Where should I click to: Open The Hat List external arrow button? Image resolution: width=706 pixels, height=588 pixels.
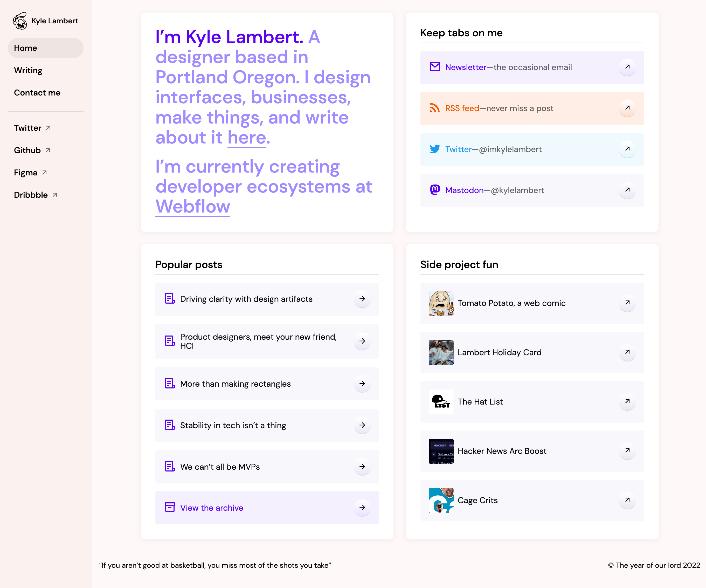(627, 401)
